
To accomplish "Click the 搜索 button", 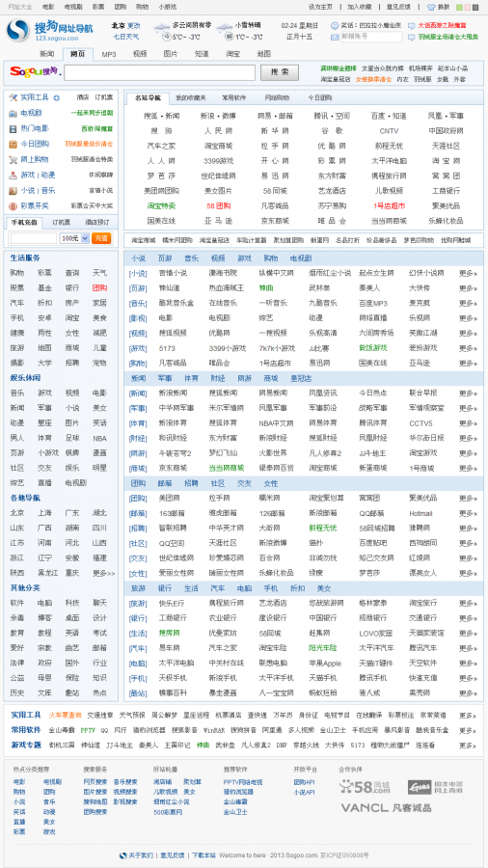I will pos(280,72).
